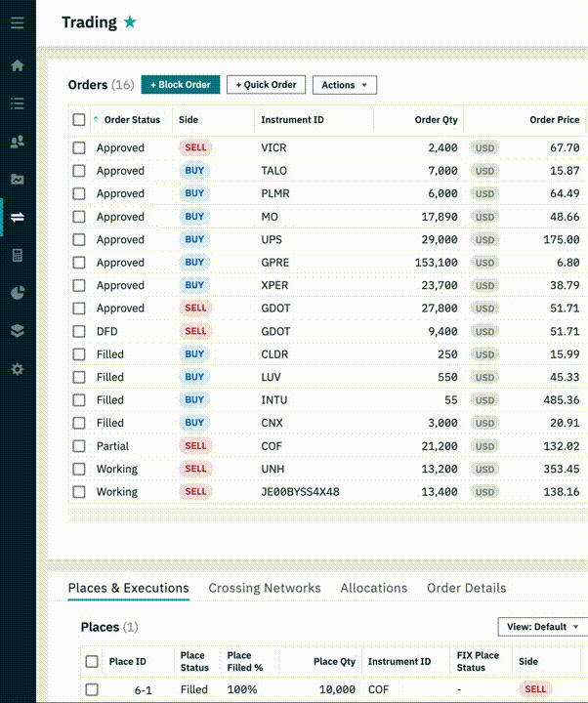This screenshot has height=703, width=588.
Task: Open the list view sidebar icon
Action: [17, 103]
